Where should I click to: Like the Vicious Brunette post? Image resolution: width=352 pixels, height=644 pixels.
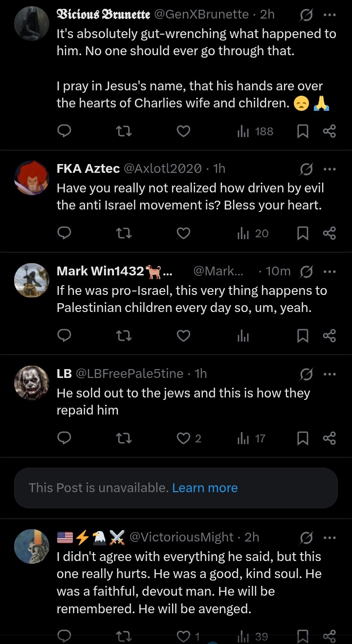pyautogui.click(x=183, y=131)
